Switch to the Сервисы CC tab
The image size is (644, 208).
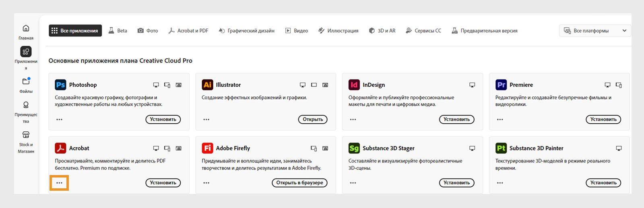pos(423,31)
